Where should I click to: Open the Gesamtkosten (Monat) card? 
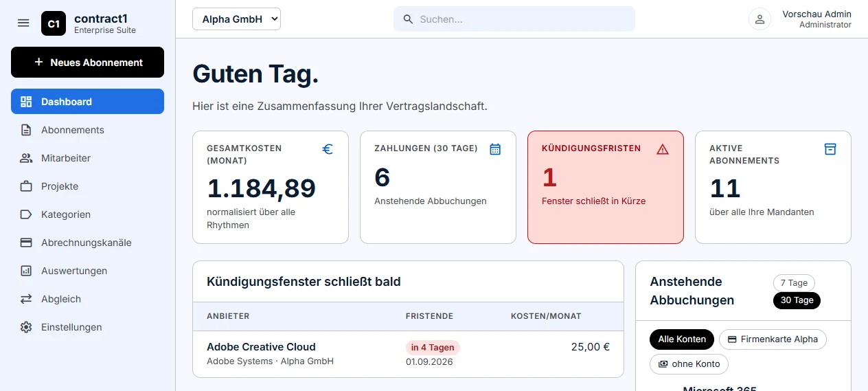[271, 188]
